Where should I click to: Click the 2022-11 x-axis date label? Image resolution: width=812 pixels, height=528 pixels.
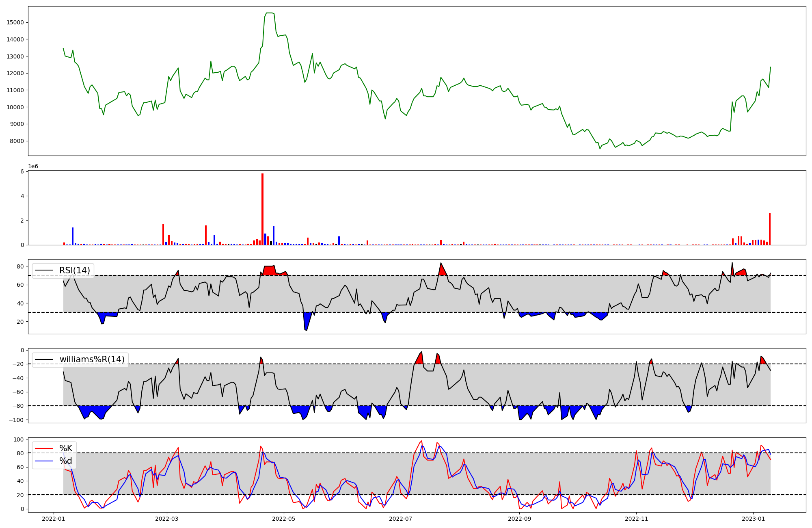point(636,519)
